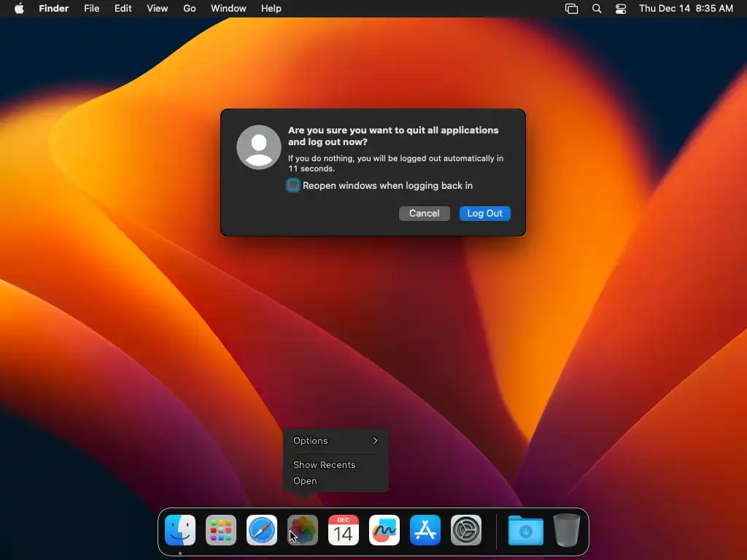Screen dimensions: 747x560
Task: Open the View menu
Action: point(158,9)
